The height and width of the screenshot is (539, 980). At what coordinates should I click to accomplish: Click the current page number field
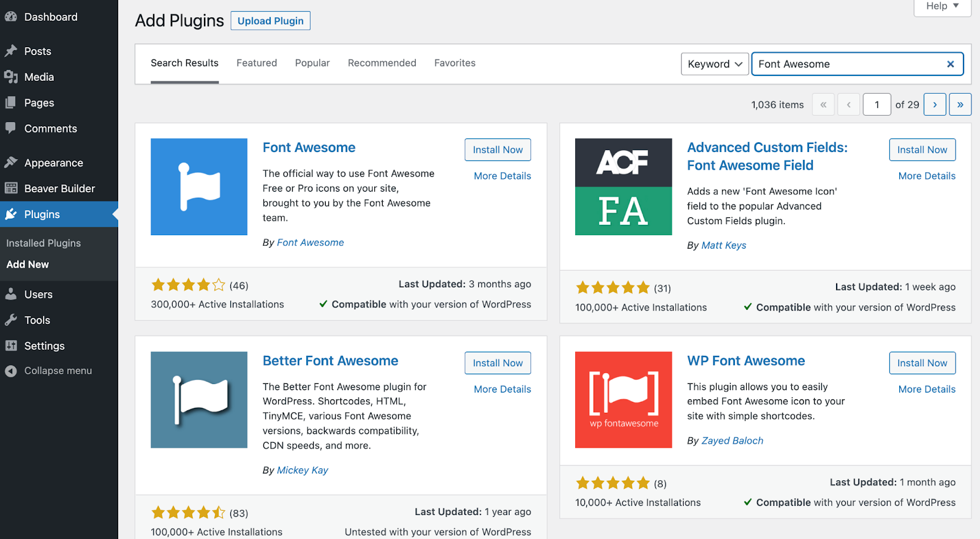tap(876, 105)
